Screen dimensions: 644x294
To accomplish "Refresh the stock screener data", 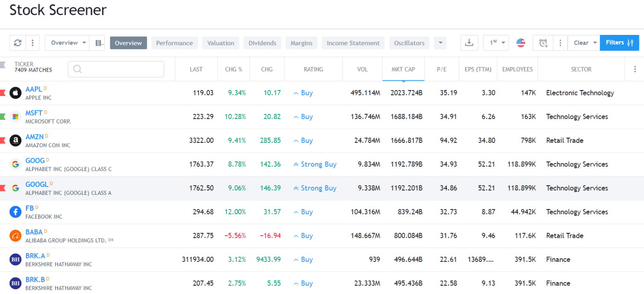I will point(17,42).
